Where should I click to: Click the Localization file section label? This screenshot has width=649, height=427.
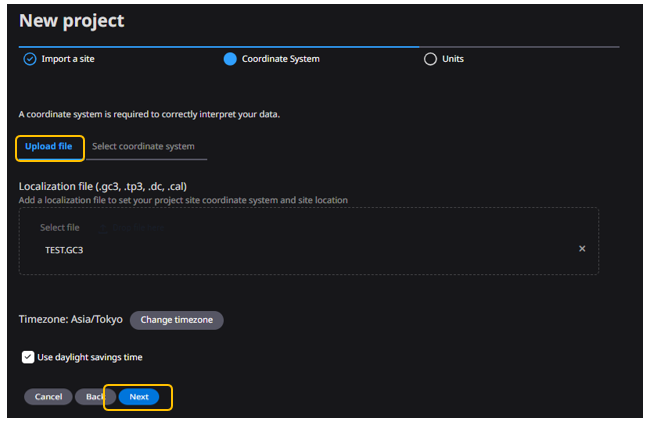[103, 186]
